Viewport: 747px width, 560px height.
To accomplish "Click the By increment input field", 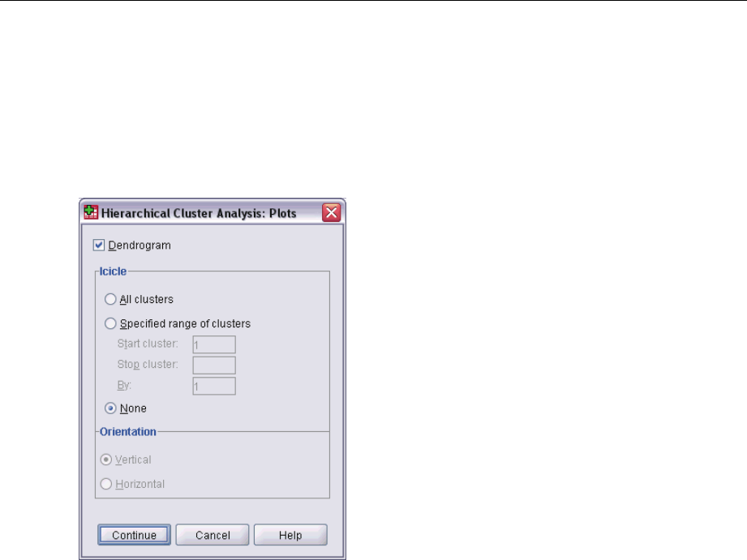I will [214, 387].
